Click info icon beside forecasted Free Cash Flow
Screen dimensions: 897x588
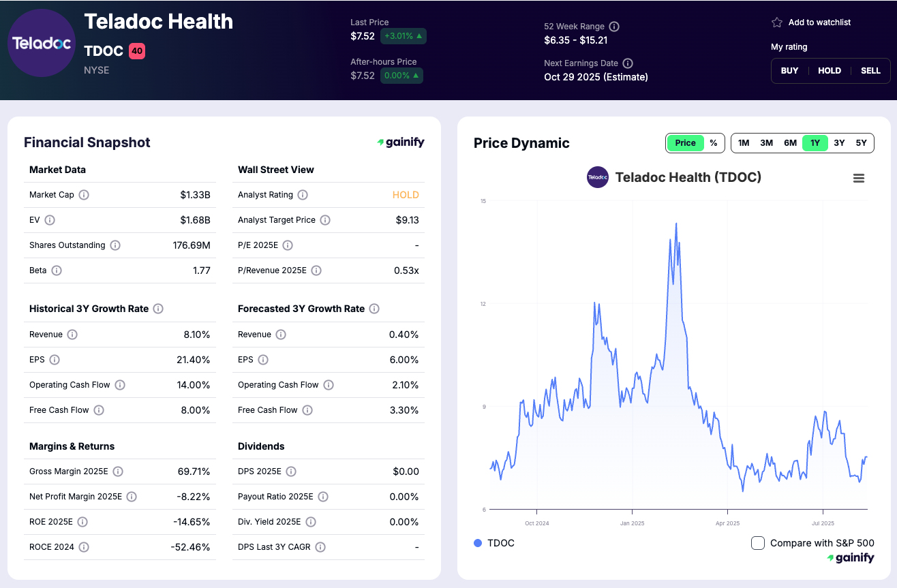click(307, 410)
